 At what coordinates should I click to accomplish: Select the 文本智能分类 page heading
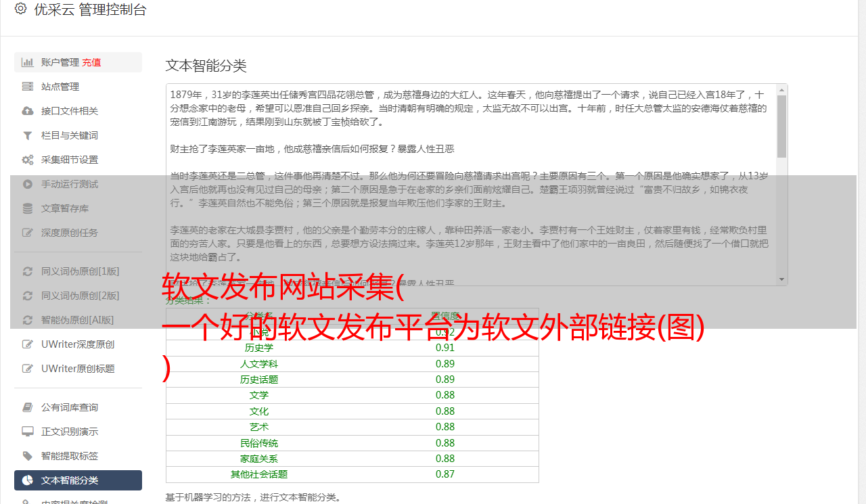pos(206,66)
